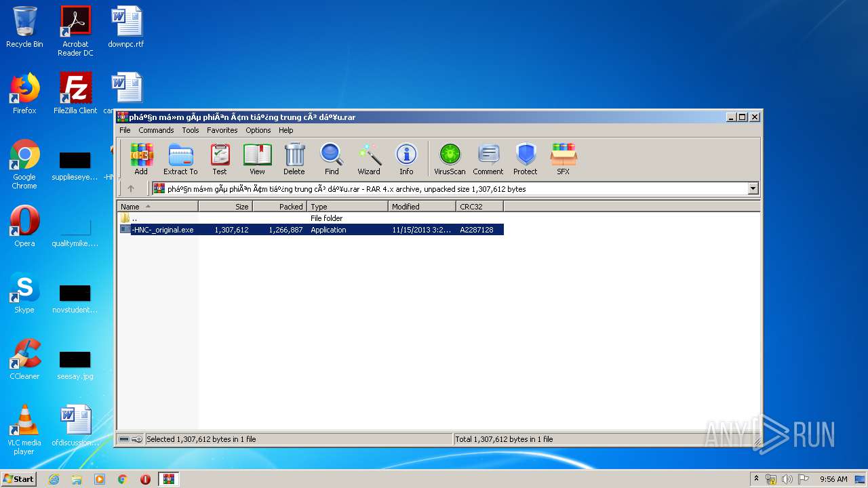Screen dimensions: 868x488
Task: Open downpc.rtf desktop file
Action: (x=126, y=27)
